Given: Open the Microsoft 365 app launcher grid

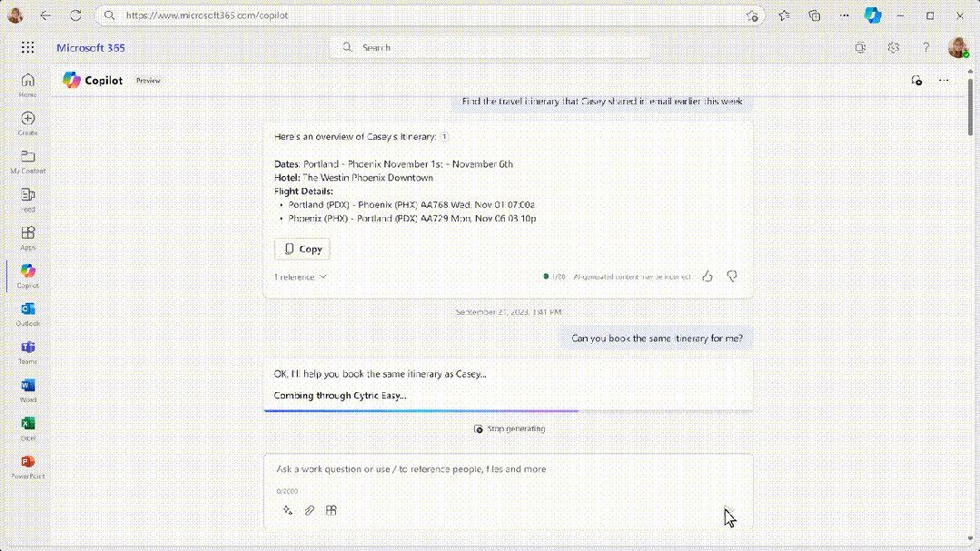Looking at the screenshot, I should (28, 47).
